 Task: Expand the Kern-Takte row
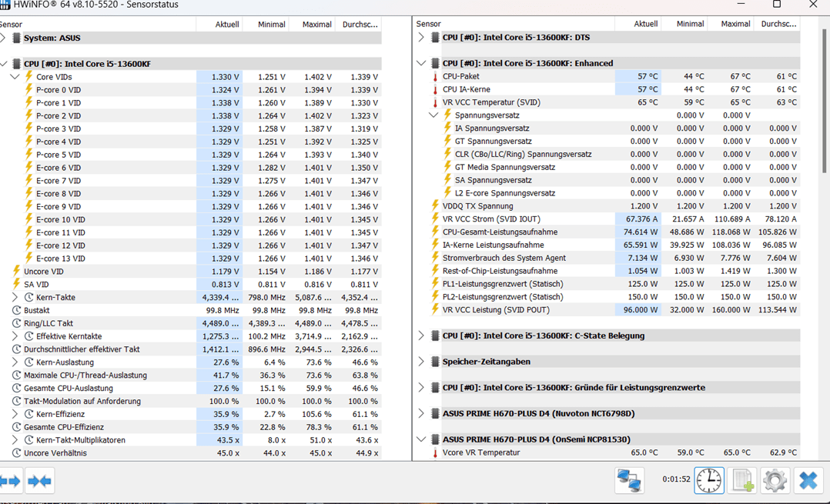tap(15, 297)
